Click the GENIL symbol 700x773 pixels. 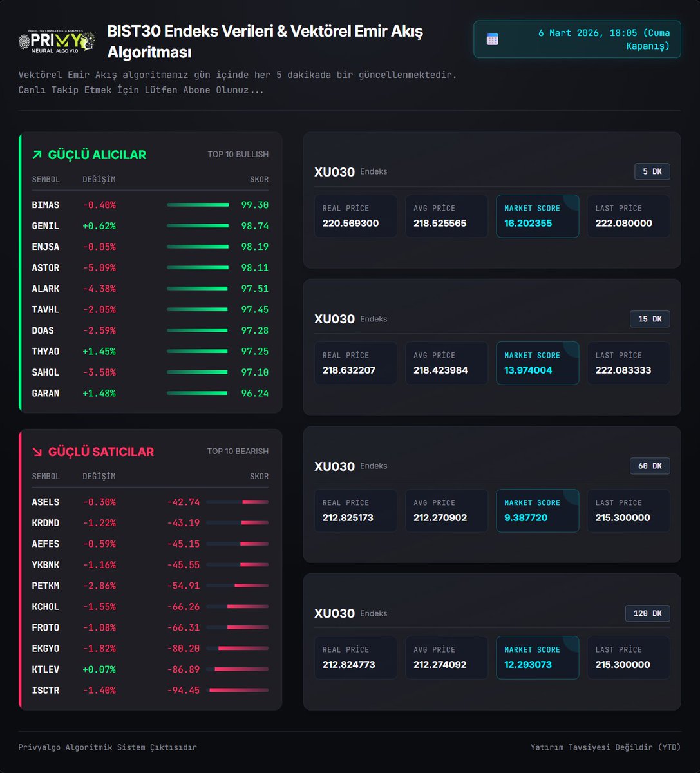pyautogui.click(x=46, y=226)
